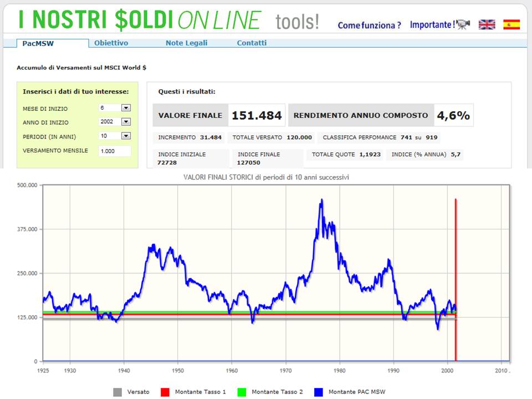Click the I Nostri Soldi Online logo
Image resolution: width=532 pixels, height=399 pixels.
[x=140, y=21]
